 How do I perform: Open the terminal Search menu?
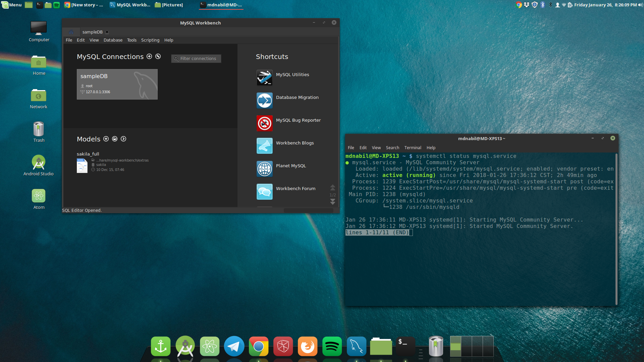(392, 148)
